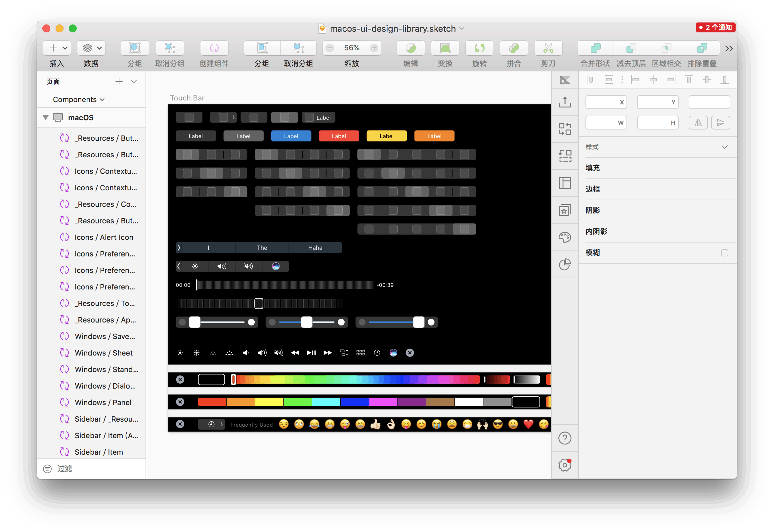Screen dimensions: 774x532
Task: Click the help question mark icon
Action: point(565,438)
